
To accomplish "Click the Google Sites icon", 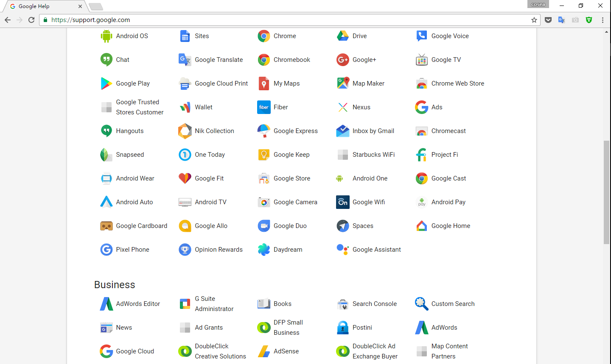I will coord(185,36).
